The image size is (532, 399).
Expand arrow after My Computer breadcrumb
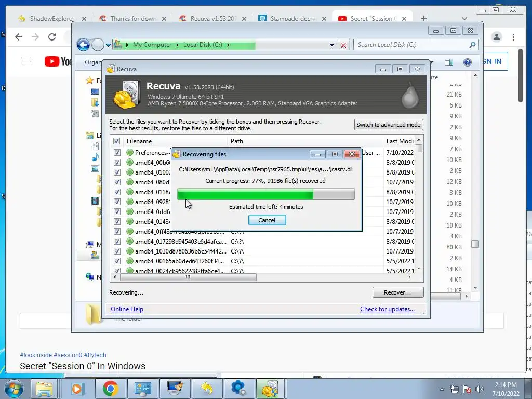pos(178,45)
